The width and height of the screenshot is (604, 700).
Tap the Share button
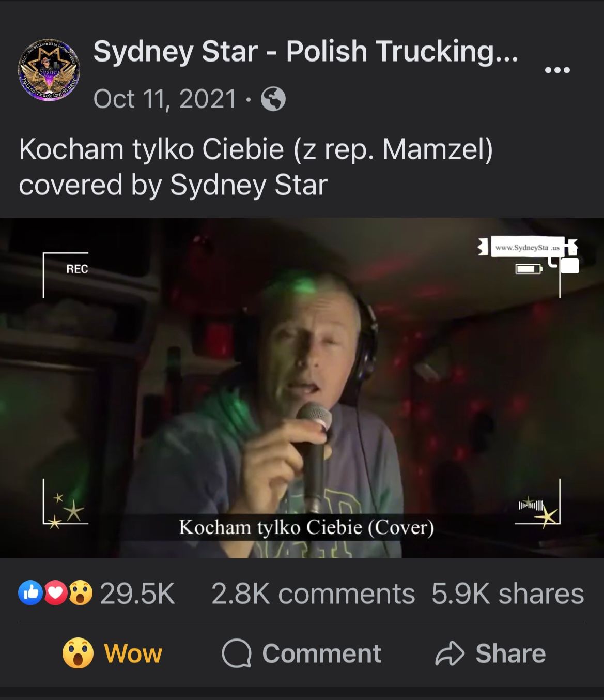coord(490,653)
